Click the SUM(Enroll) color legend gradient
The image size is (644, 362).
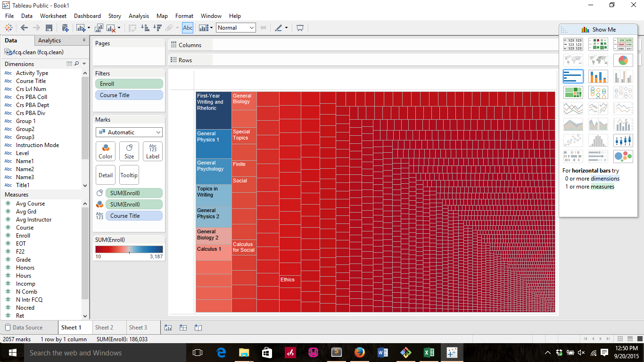tap(129, 249)
